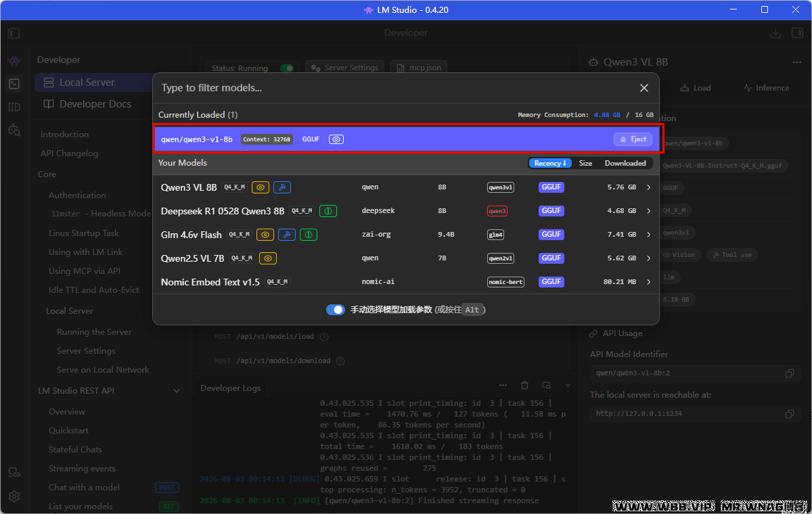Open Using MCP via API docs page
812x514 pixels.
coord(85,271)
